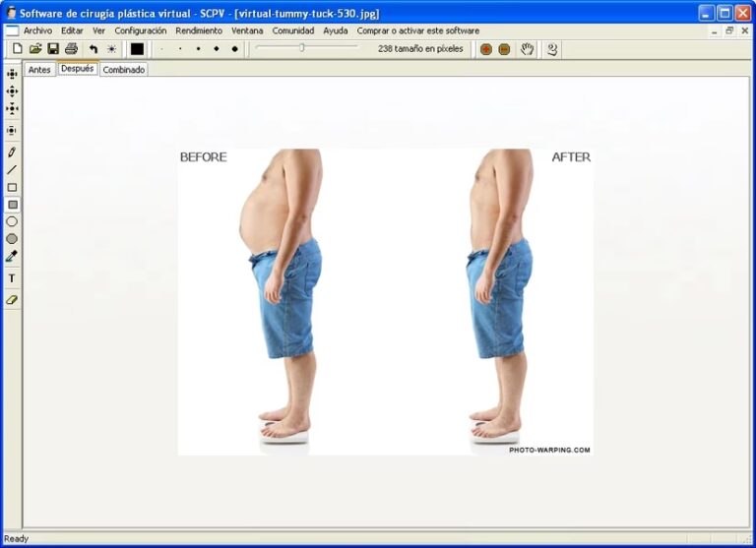Viewport: 756px width, 548px height.
Task: Click Comprar o activar este software
Action: tap(417, 30)
